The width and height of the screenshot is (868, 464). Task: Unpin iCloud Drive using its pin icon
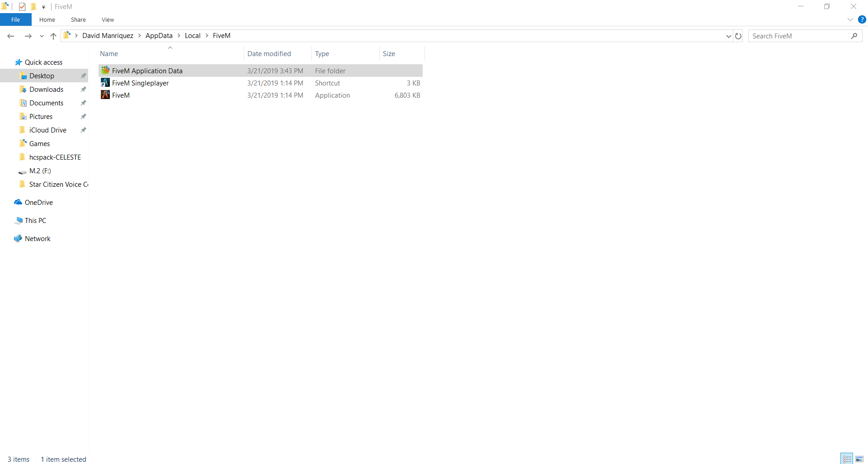point(83,130)
